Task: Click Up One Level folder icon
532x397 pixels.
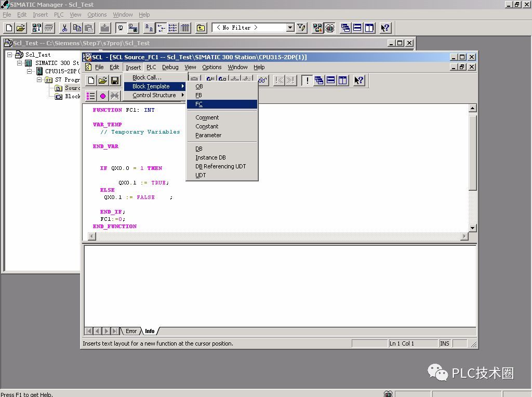Action: pos(201,28)
